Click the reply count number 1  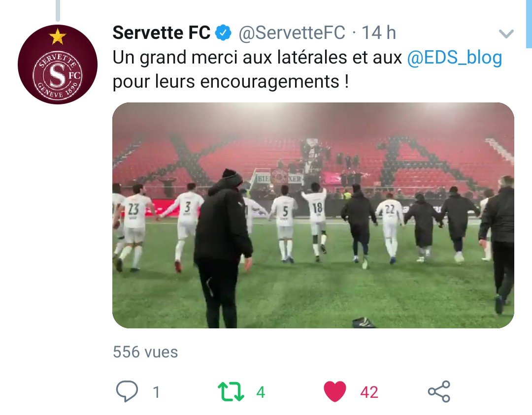pyautogui.click(x=156, y=392)
